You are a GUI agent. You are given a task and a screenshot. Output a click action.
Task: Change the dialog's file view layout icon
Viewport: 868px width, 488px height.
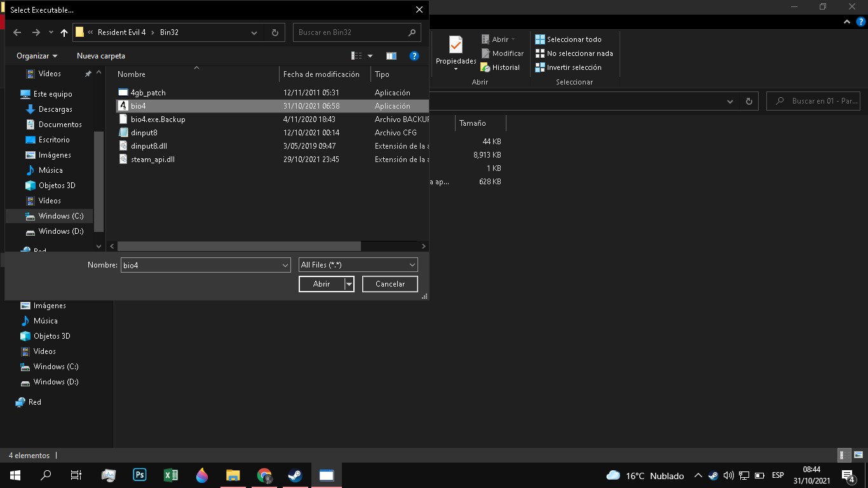(x=357, y=56)
